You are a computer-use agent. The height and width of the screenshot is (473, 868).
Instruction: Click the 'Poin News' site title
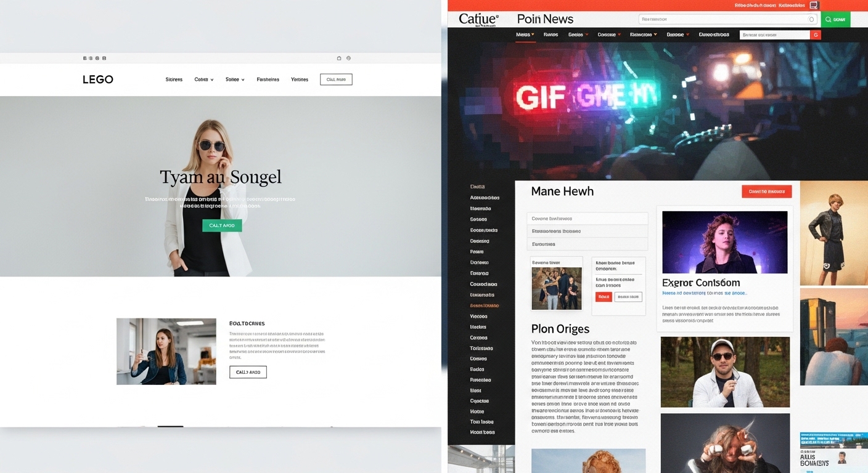click(545, 19)
